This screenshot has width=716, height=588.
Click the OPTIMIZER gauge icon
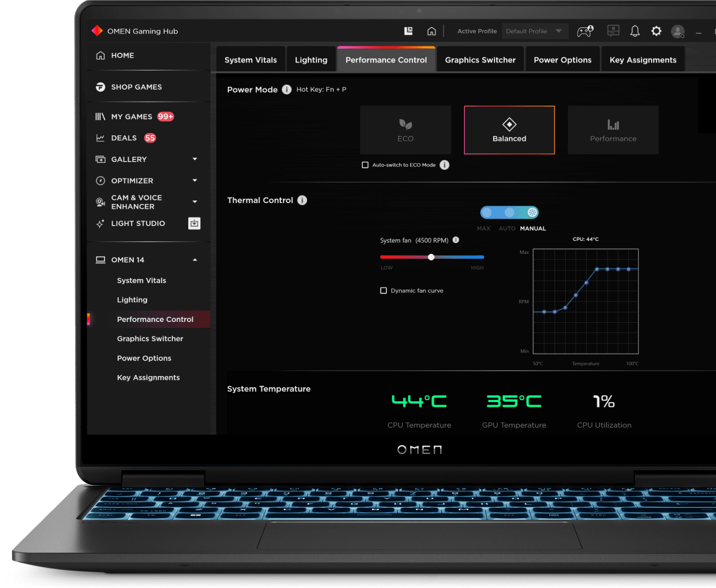[100, 181]
